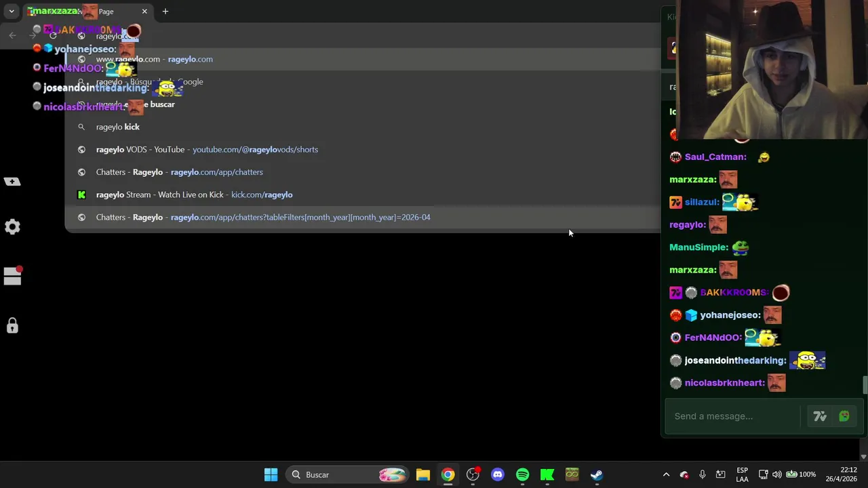Viewport: 868px width, 488px height.
Task: Open the Kick app in taskbar
Action: pyautogui.click(x=547, y=474)
